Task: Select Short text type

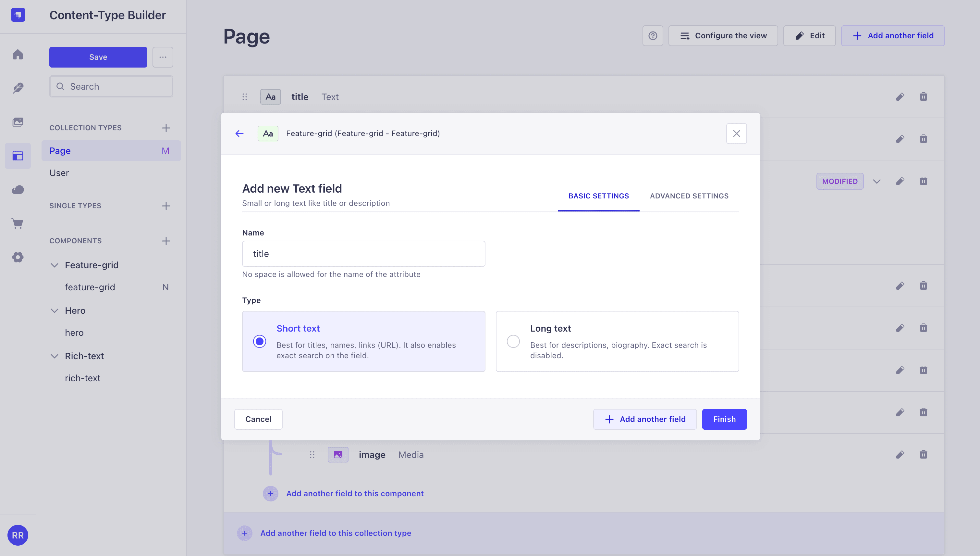Action: point(363,341)
